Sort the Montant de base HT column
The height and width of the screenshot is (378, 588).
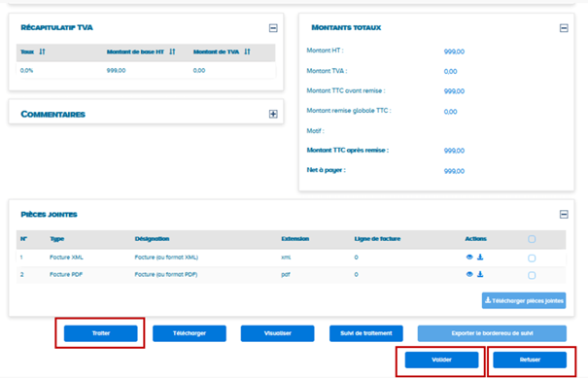(172, 52)
